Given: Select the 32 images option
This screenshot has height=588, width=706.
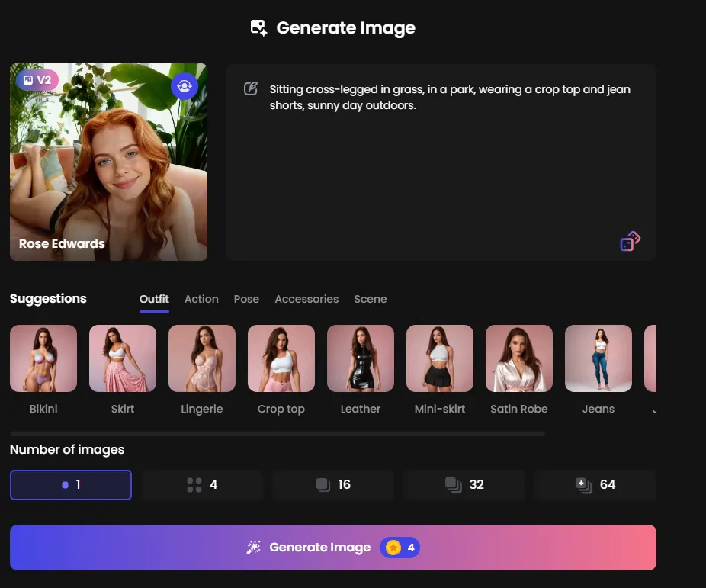Looking at the screenshot, I should pos(464,484).
